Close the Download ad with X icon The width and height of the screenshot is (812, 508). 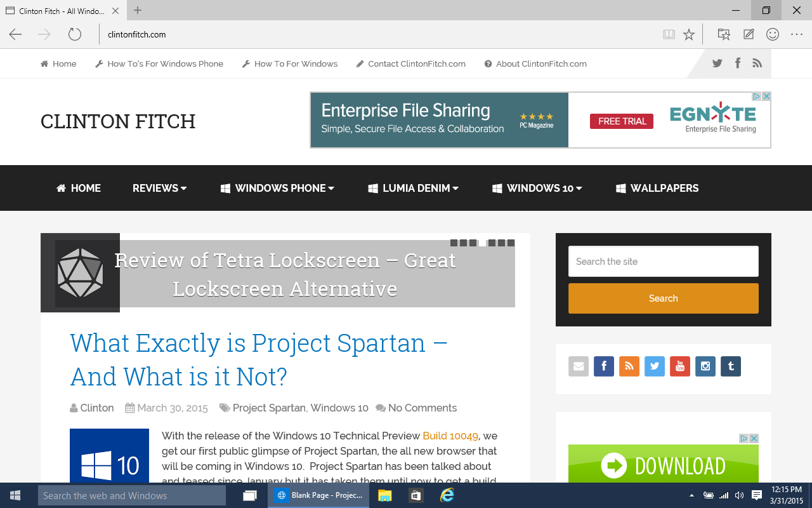[x=754, y=438]
